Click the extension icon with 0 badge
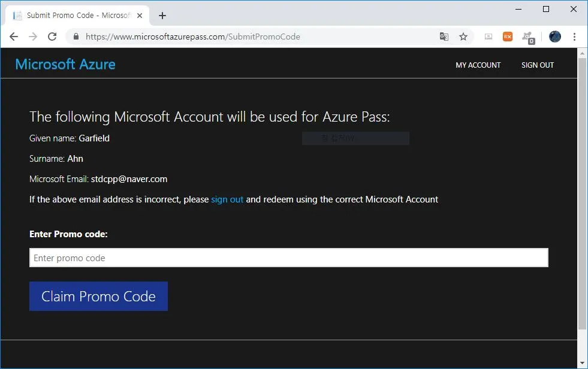588x369 pixels. pos(528,37)
